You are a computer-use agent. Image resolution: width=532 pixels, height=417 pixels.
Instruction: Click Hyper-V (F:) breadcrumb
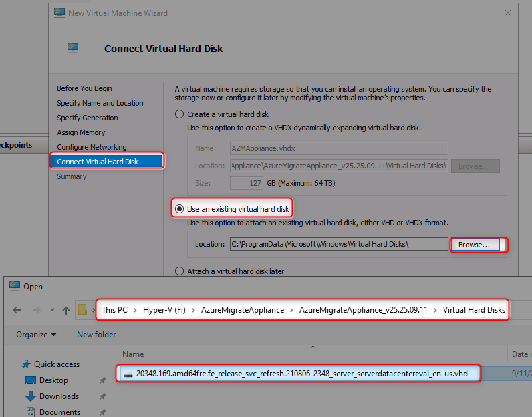coord(164,310)
